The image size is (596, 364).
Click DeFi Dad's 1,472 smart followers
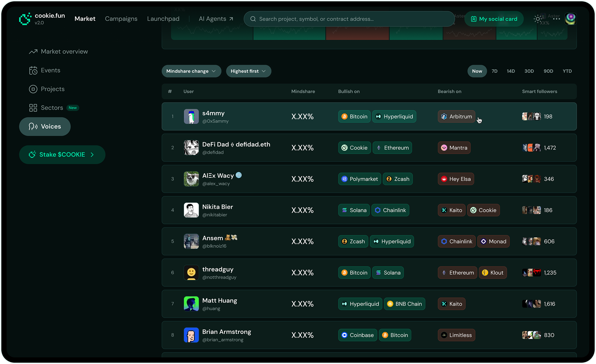pyautogui.click(x=539, y=148)
